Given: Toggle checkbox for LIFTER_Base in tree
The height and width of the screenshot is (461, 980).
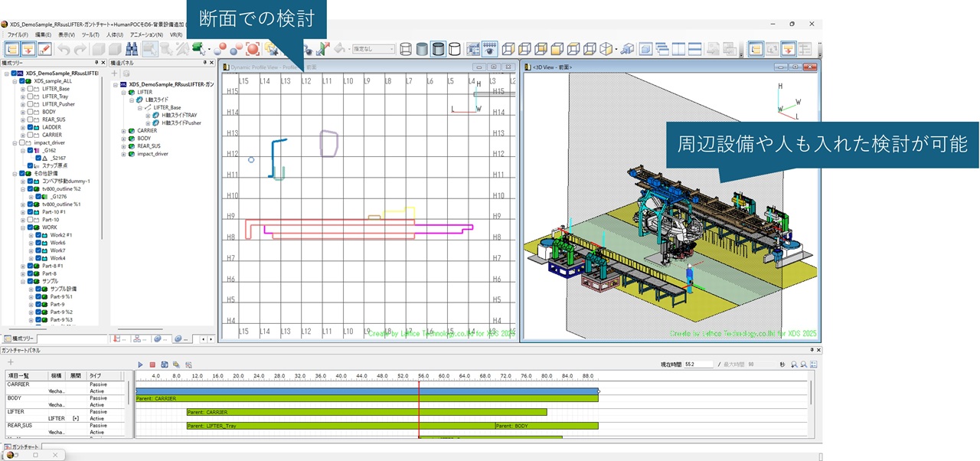Looking at the screenshot, I should tap(31, 89).
